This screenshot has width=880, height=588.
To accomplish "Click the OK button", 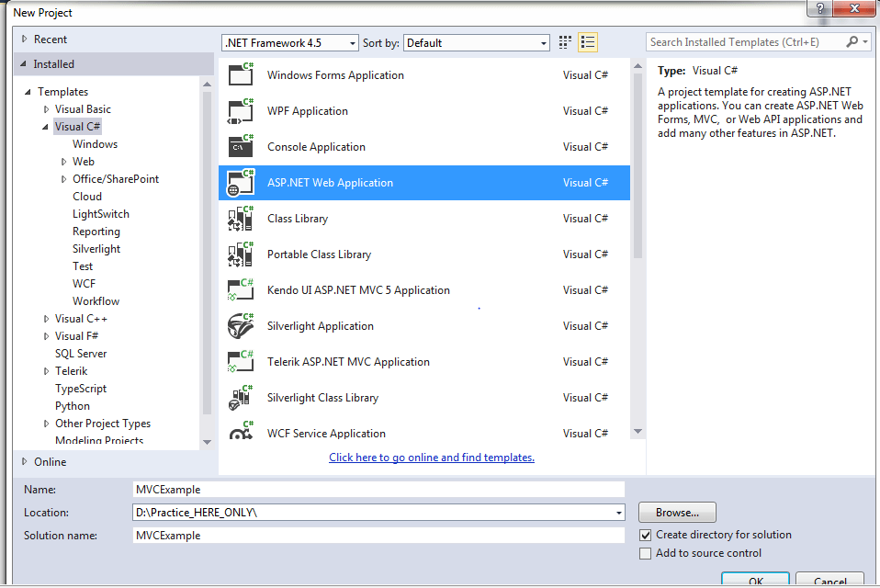I will 755,580.
